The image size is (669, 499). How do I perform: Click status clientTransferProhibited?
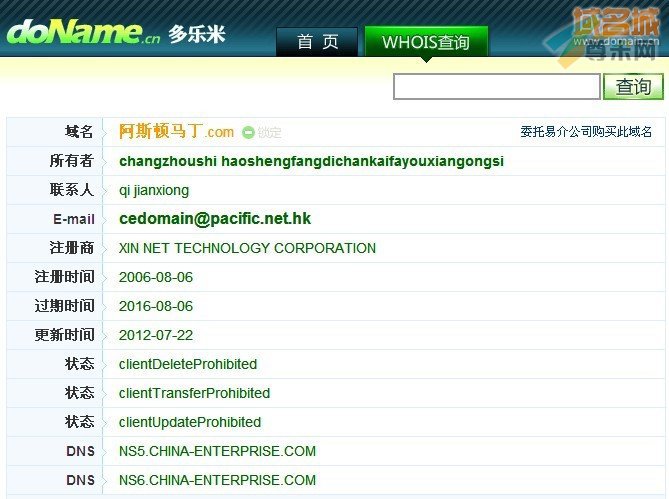(x=195, y=393)
